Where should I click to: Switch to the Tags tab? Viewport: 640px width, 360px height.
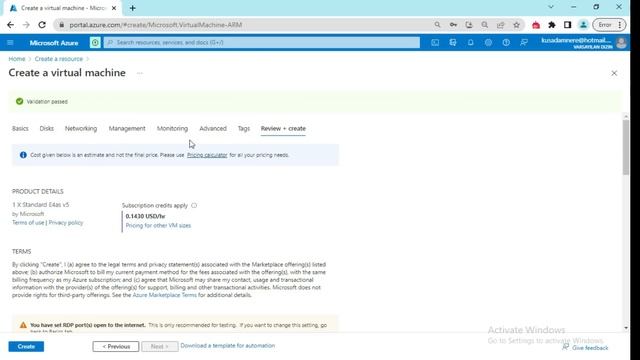(244, 128)
